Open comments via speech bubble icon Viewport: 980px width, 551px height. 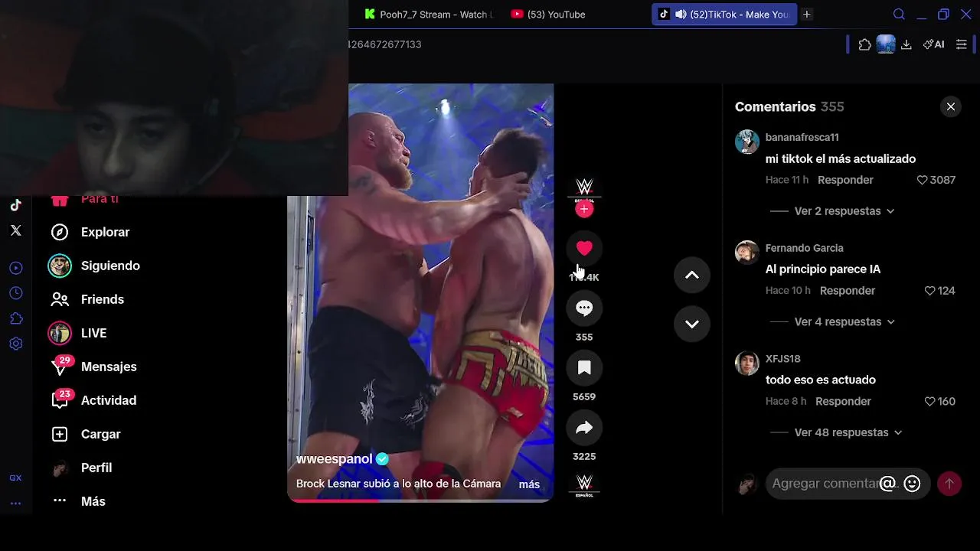(584, 308)
